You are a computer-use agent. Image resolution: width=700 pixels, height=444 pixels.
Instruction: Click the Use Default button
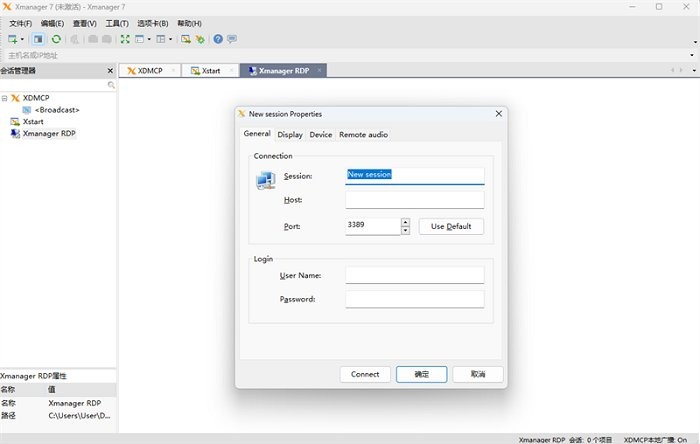[x=451, y=226]
